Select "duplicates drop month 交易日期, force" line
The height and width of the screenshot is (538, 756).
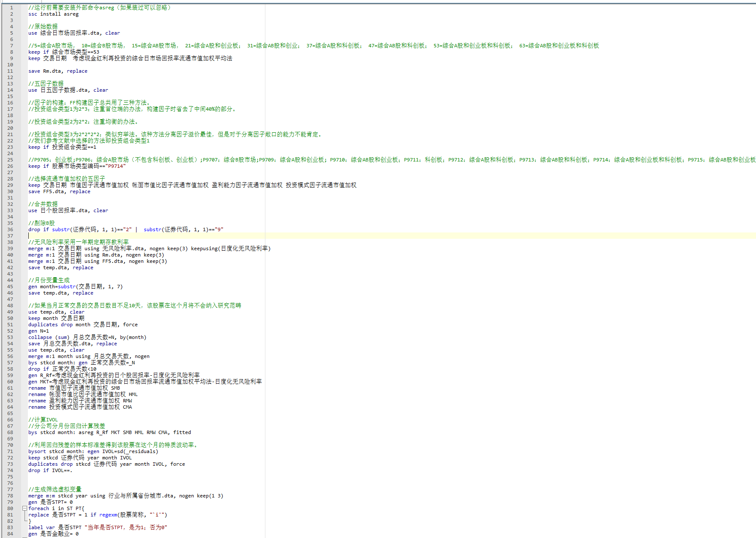pyautogui.click(x=83, y=325)
